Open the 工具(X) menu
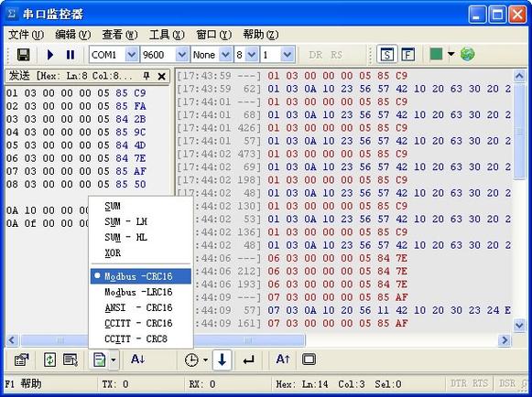Screen dimensions: 532x397 (x=167, y=35)
